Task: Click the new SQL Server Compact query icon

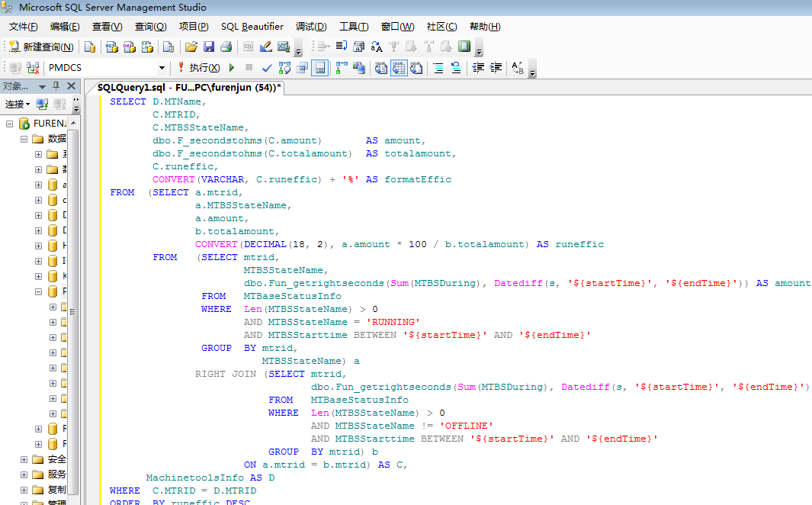Action: click(x=168, y=47)
